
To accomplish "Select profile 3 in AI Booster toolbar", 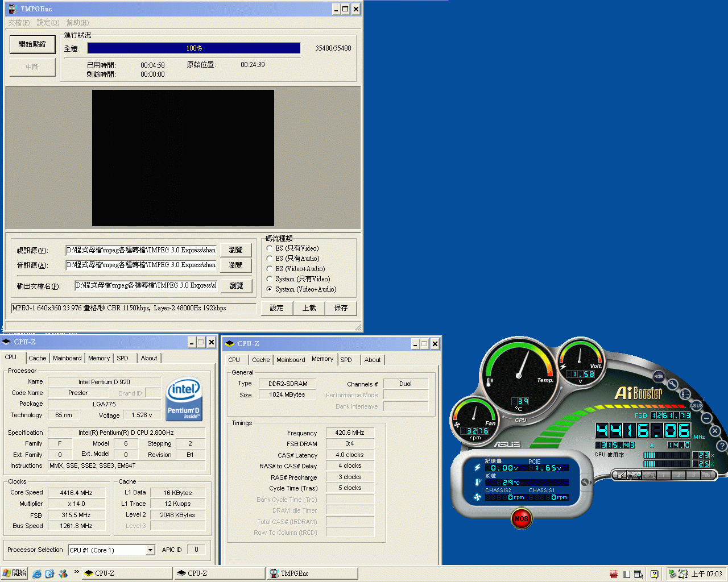I will click(x=693, y=475).
